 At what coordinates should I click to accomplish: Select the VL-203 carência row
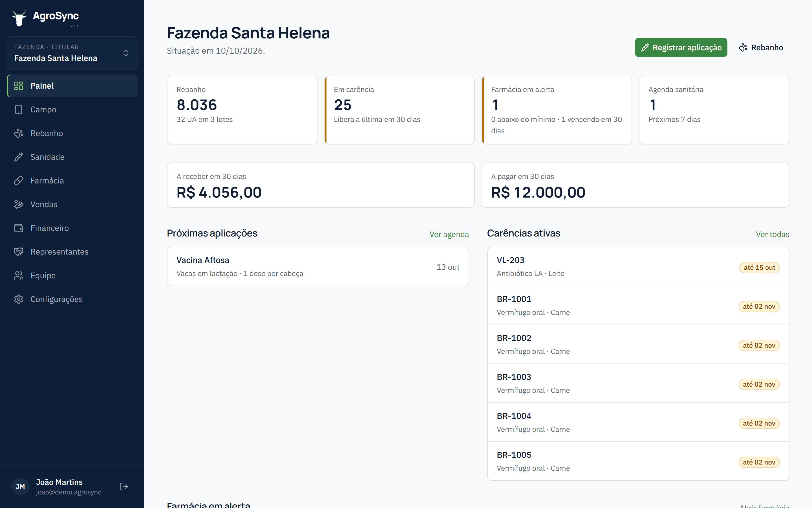(638, 266)
